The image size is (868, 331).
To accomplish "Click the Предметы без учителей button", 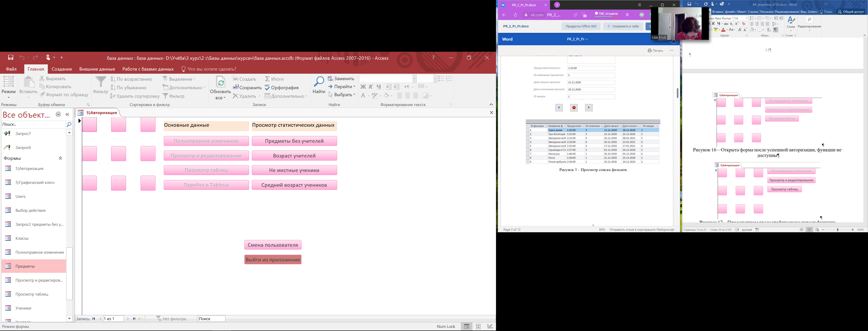I will click(294, 141).
